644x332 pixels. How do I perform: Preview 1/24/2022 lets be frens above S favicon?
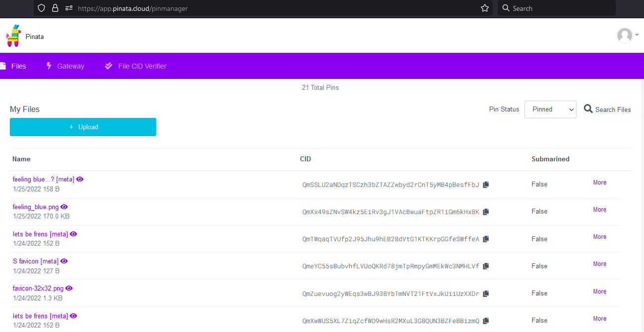click(x=73, y=234)
